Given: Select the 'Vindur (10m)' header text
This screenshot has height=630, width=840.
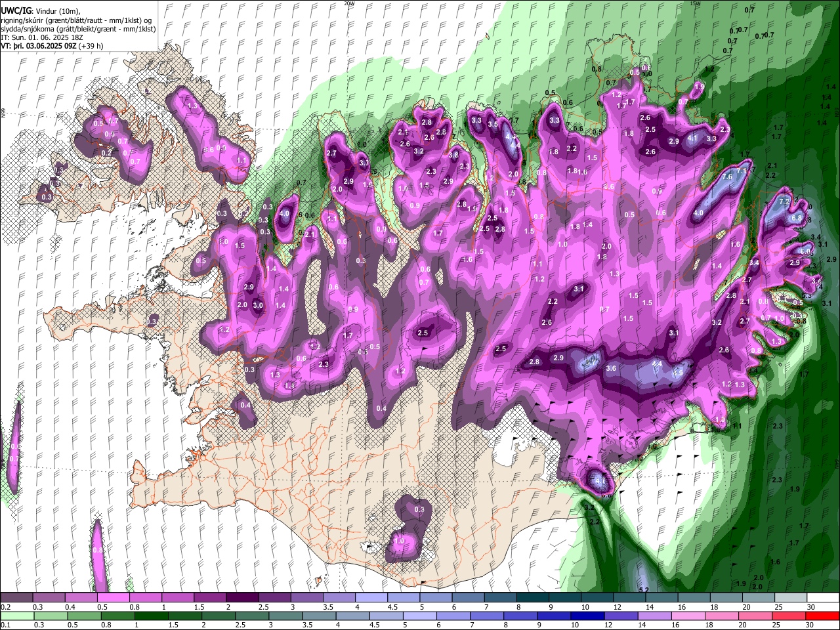Looking at the screenshot, I should (x=56, y=10).
